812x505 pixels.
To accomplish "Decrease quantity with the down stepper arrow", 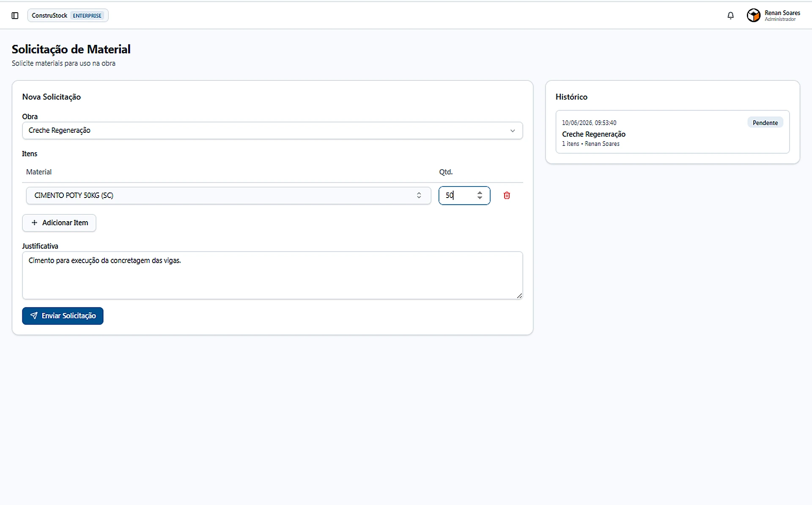I will tap(480, 198).
